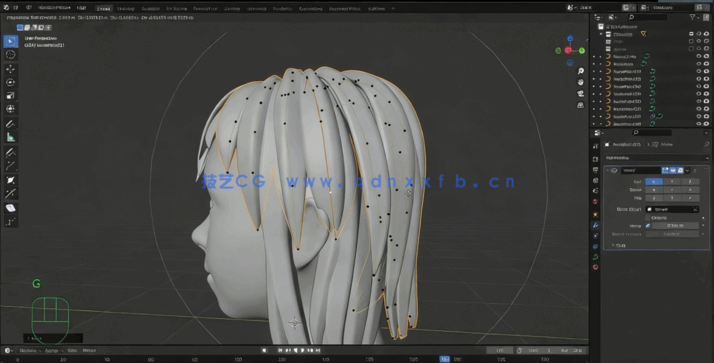Toggle camera view with camera gizmo
Image resolution: width=714 pixels, height=363 pixels.
tap(581, 93)
